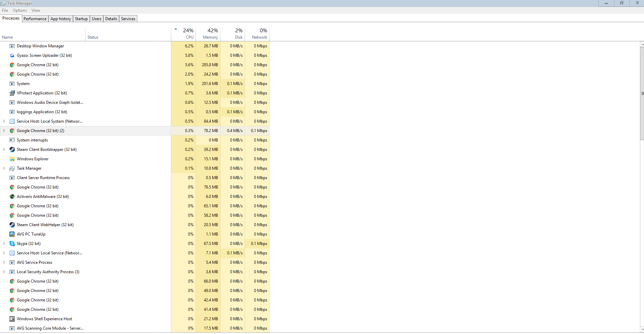Switch to the Startup tab
The height and width of the screenshot is (334, 644).
(81, 19)
